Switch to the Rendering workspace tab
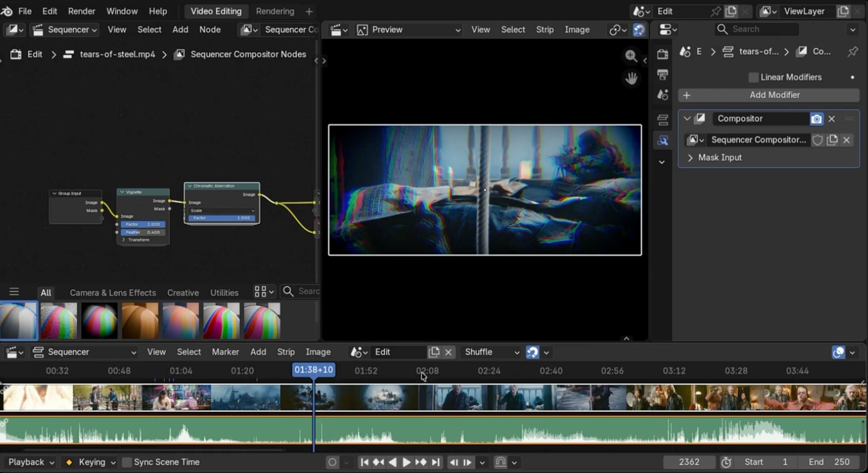This screenshot has width=868, height=473. (x=275, y=11)
